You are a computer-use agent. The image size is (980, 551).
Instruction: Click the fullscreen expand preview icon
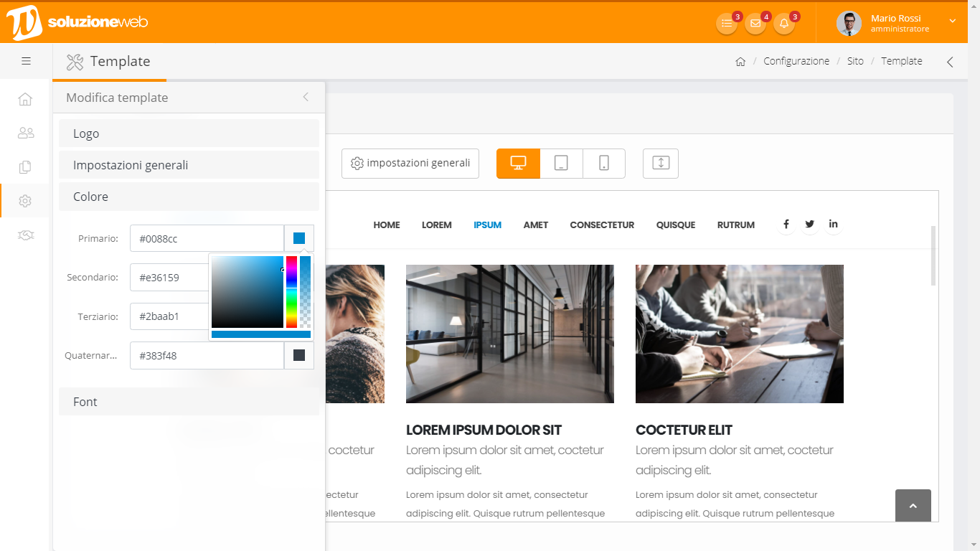660,164
